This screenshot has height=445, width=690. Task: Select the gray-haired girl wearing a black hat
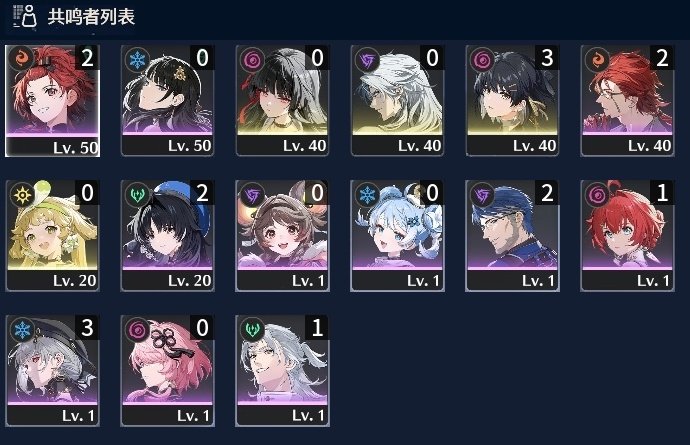(x=52, y=371)
